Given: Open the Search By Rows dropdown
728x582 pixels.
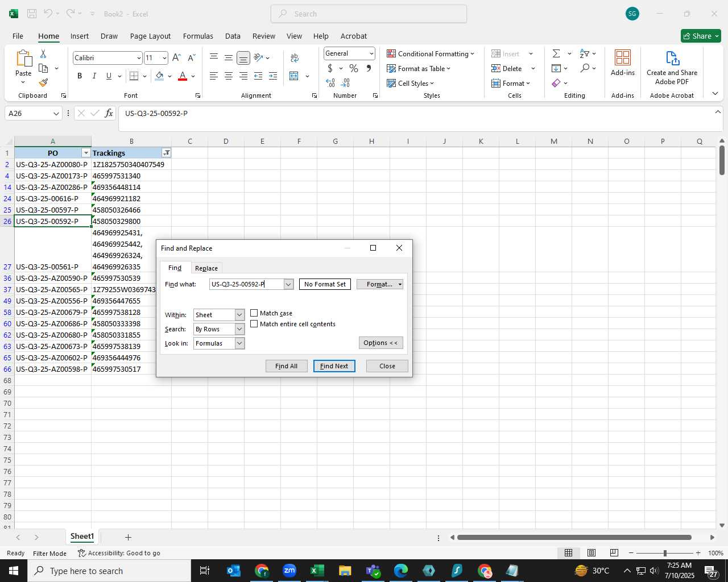Looking at the screenshot, I should click(x=239, y=329).
